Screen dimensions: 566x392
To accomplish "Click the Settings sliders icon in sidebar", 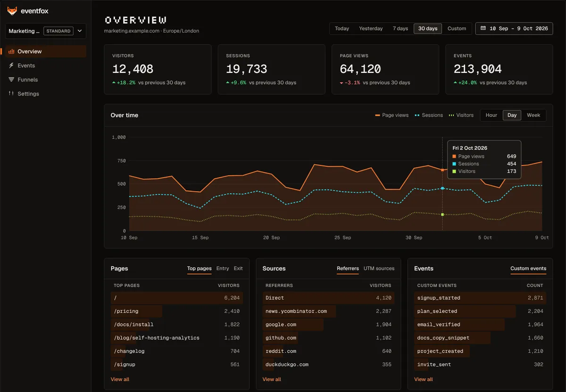I will [11, 94].
